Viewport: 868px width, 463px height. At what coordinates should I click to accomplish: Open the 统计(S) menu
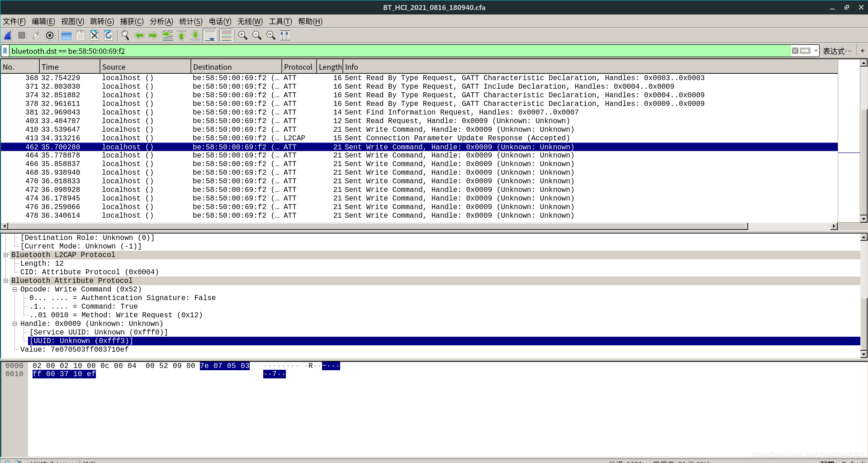tap(191, 21)
